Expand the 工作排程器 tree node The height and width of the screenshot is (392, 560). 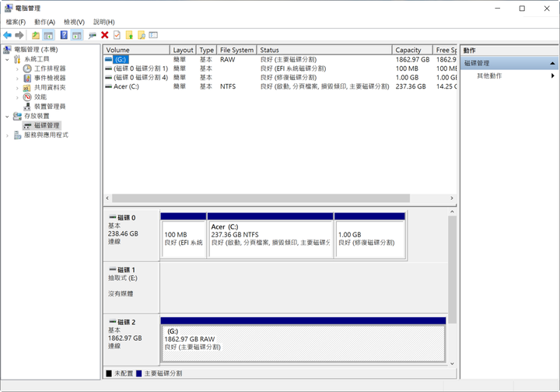pyautogui.click(x=17, y=69)
